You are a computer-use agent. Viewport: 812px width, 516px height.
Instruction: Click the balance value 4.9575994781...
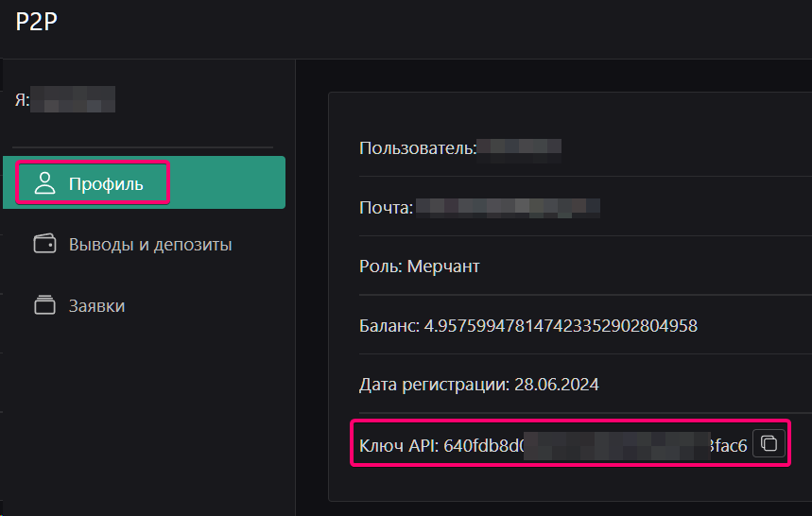pos(561,326)
